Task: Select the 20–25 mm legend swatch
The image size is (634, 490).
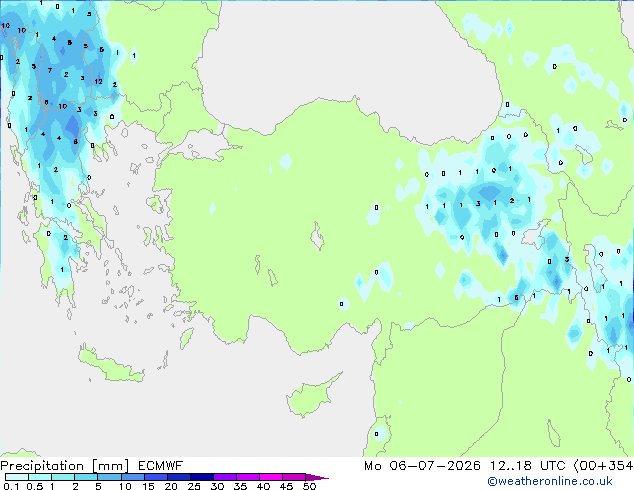Action: (x=178, y=477)
